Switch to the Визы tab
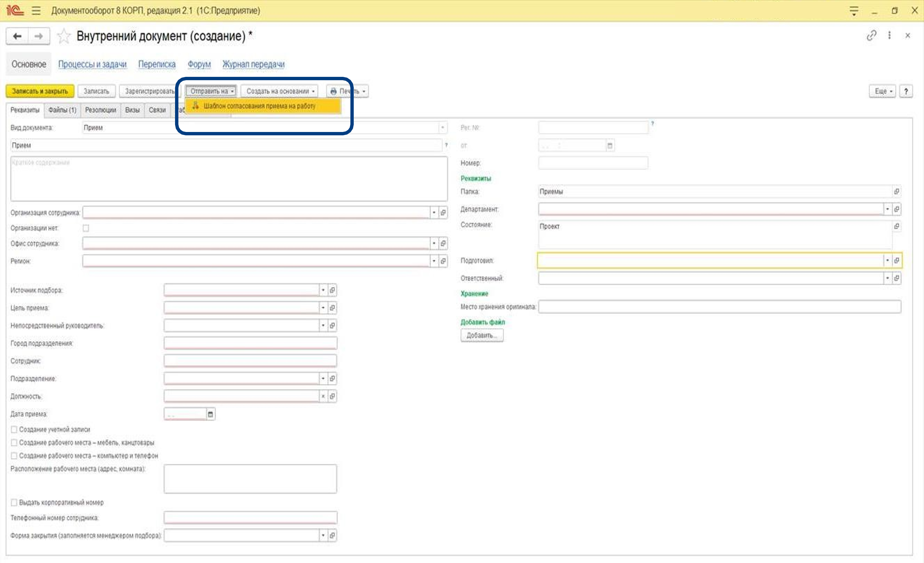 tap(132, 110)
